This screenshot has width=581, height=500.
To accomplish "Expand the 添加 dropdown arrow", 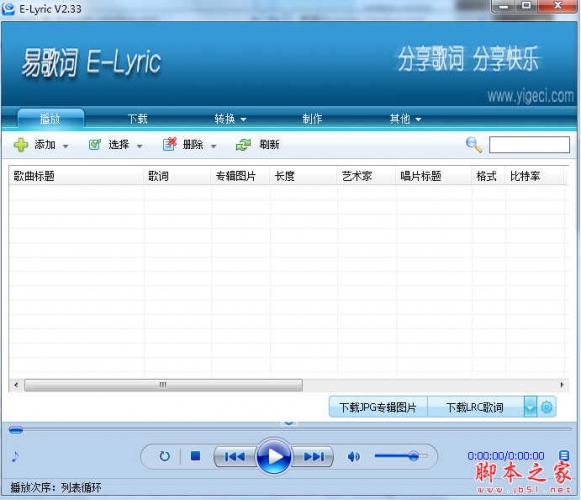I will [66, 146].
